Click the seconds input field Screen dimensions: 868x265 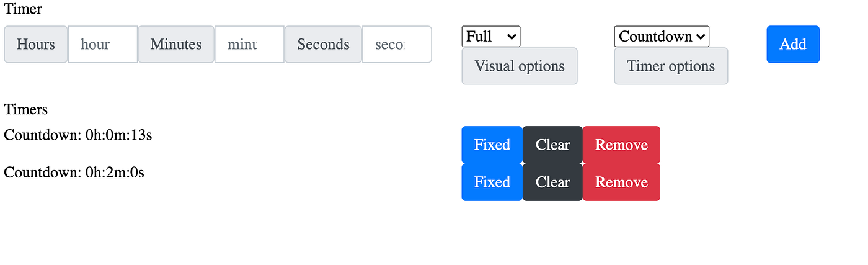coord(396,44)
